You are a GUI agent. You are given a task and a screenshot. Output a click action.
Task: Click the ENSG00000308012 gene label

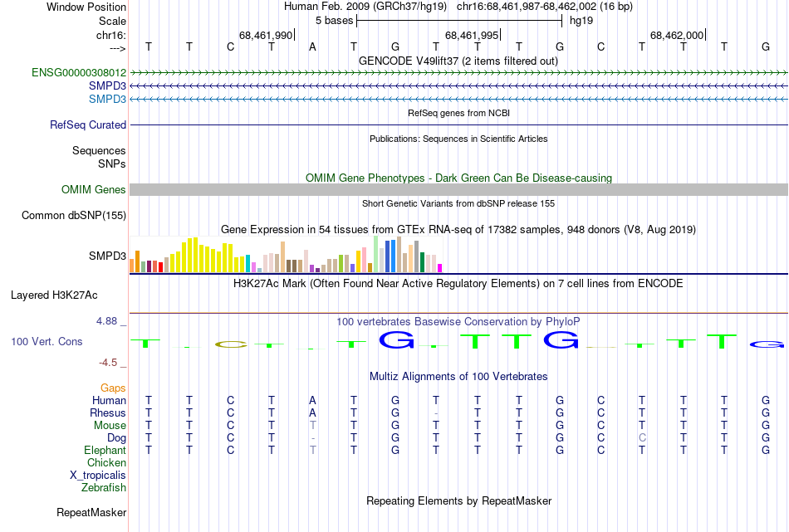click(x=79, y=73)
